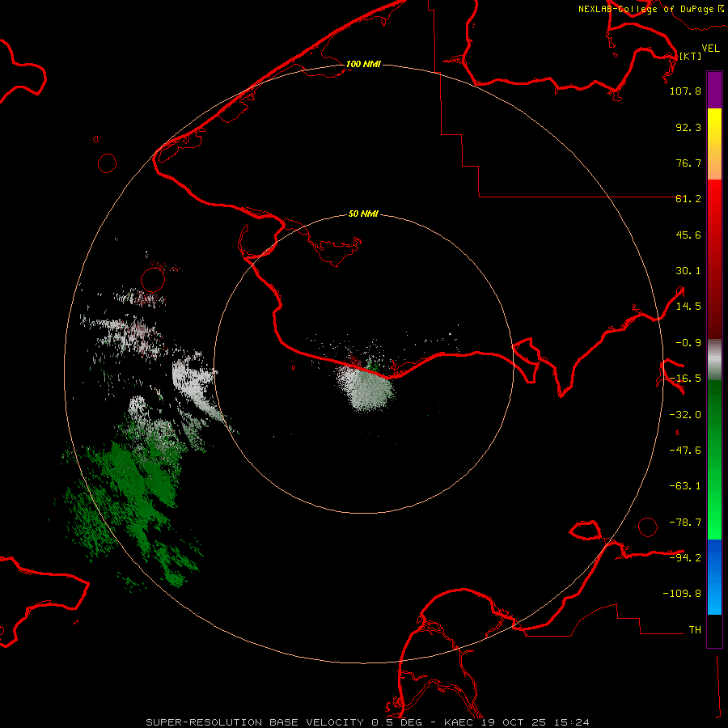Pick the blue segment of the velocity scale
728x728 pixels.
point(714,577)
